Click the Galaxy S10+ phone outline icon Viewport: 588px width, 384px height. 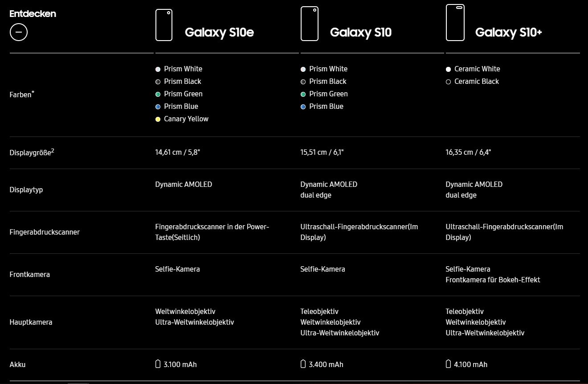[455, 22]
